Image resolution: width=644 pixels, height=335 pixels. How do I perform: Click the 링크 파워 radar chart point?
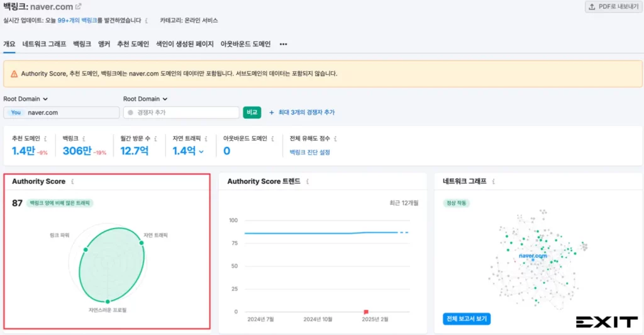(x=86, y=249)
